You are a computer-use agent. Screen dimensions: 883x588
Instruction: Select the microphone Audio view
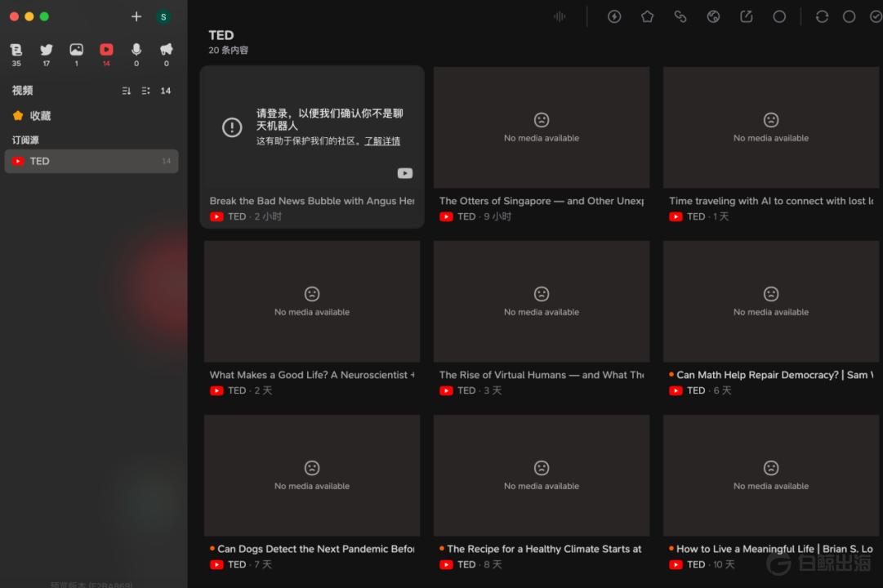[136, 50]
